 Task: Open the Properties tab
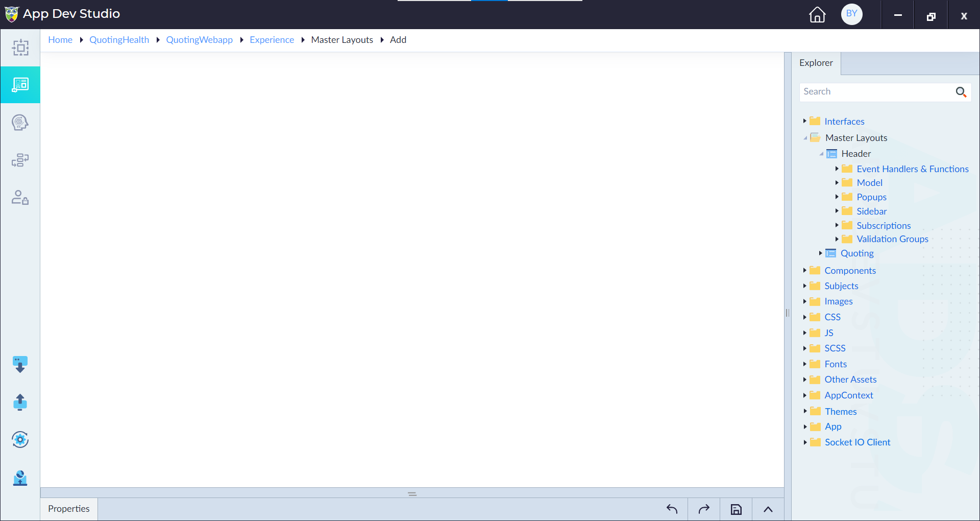pyautogui.click(x=69, y=509)
